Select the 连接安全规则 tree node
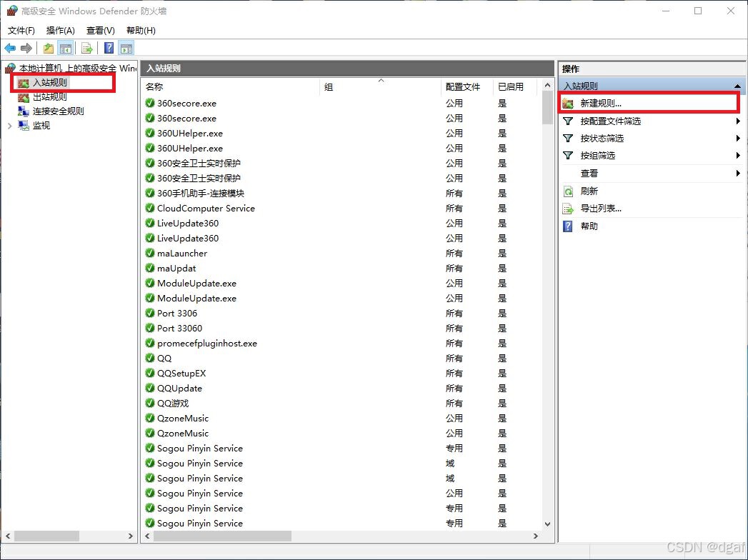748x560 pixels. click(x=58, y=111)
